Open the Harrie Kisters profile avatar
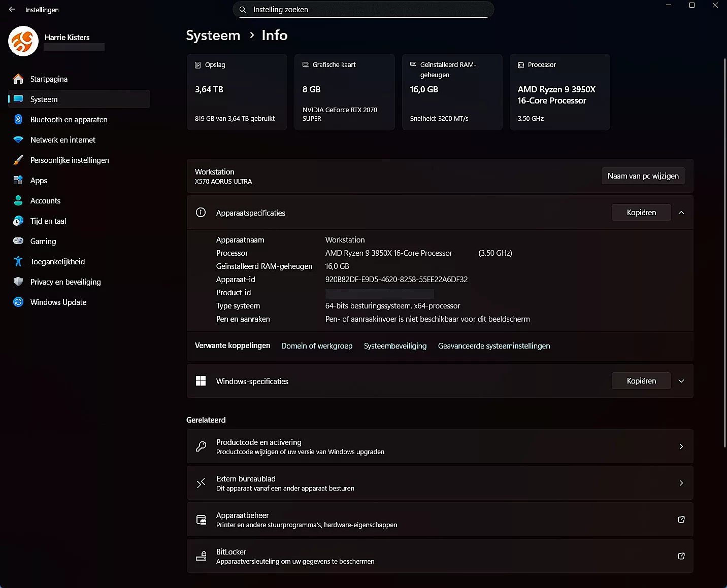 (23, 41)
